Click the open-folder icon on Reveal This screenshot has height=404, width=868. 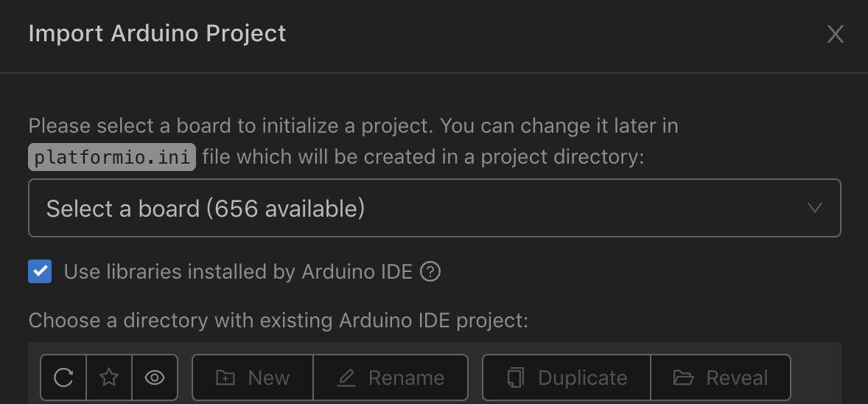tap(684, 378)
